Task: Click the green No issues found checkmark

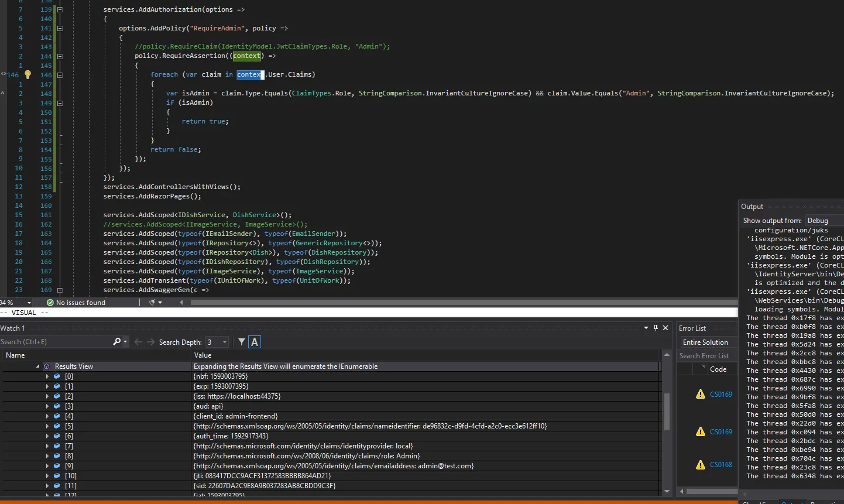Action: click(x=50, y=303)
